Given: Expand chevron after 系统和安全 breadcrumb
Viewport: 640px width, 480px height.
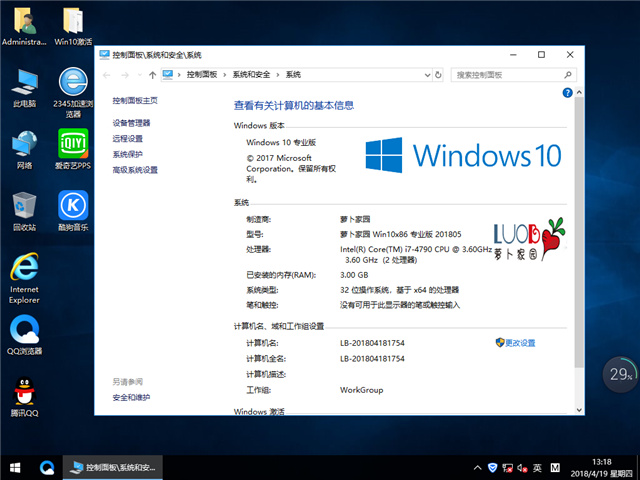Looking at the screenshot, I should (278, 75).
